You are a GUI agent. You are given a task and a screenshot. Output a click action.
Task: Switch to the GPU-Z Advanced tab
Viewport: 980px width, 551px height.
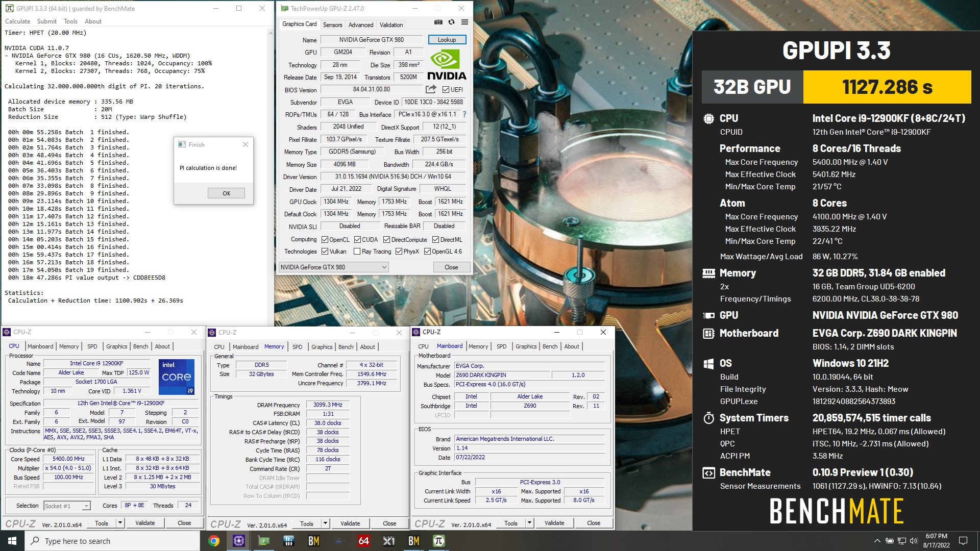361,24
